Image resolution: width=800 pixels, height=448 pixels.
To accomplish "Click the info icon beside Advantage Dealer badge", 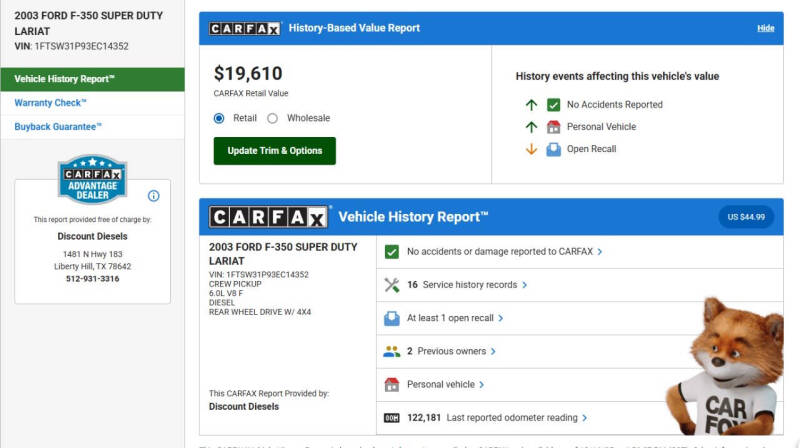I will coord(154,196).
